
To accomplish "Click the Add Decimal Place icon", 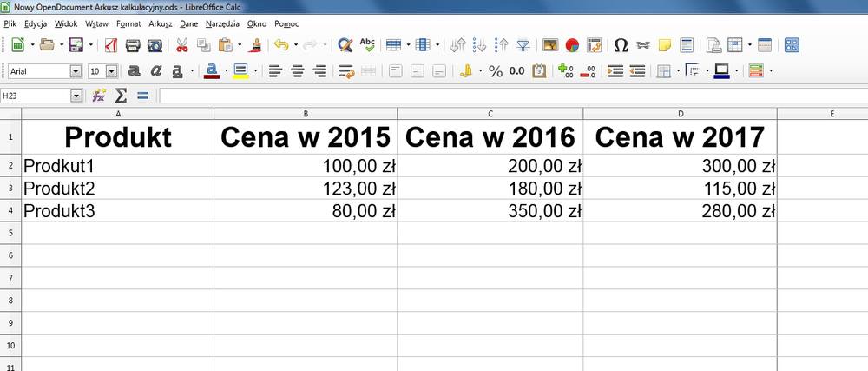I will 564,71.
